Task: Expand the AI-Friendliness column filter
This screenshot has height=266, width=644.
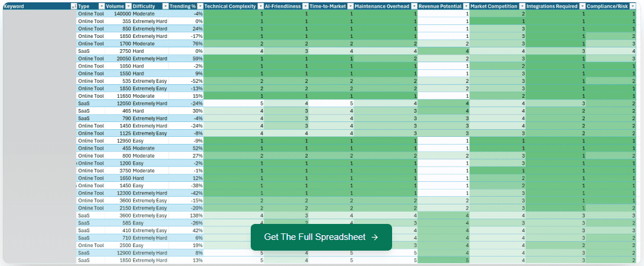Action: 305,6
